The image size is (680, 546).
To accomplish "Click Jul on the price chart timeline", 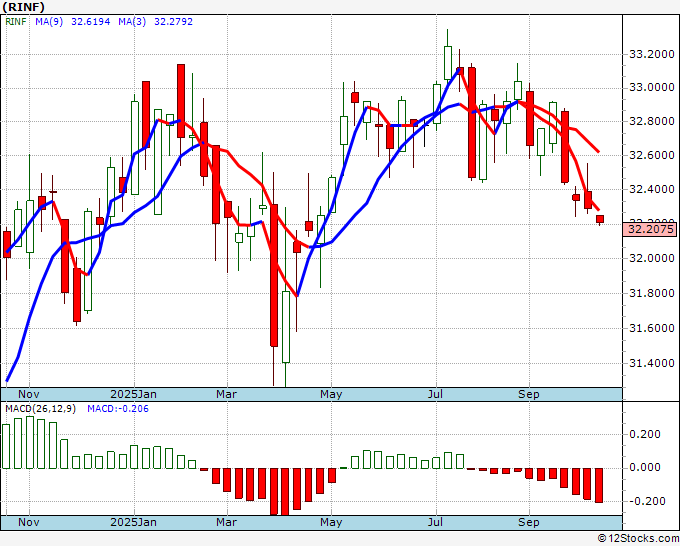I will [435, 394].
